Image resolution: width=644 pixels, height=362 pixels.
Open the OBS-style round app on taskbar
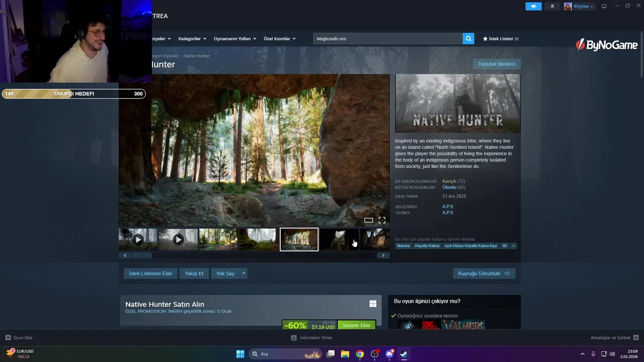[374, 354]
